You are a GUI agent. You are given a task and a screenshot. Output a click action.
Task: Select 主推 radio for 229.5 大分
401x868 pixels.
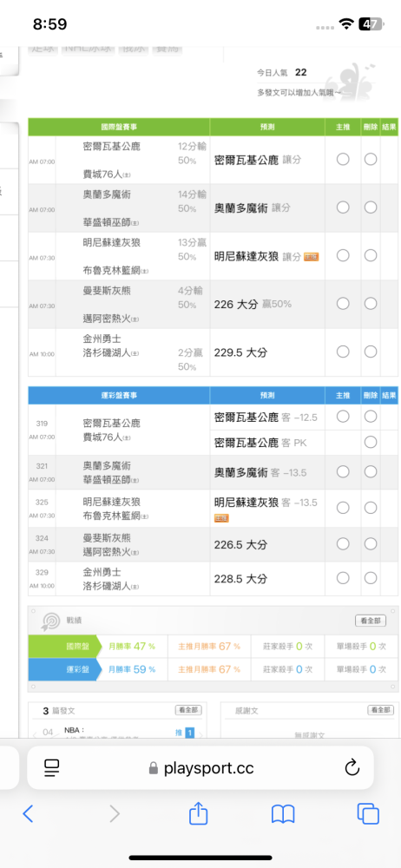(x=343, y=352)
